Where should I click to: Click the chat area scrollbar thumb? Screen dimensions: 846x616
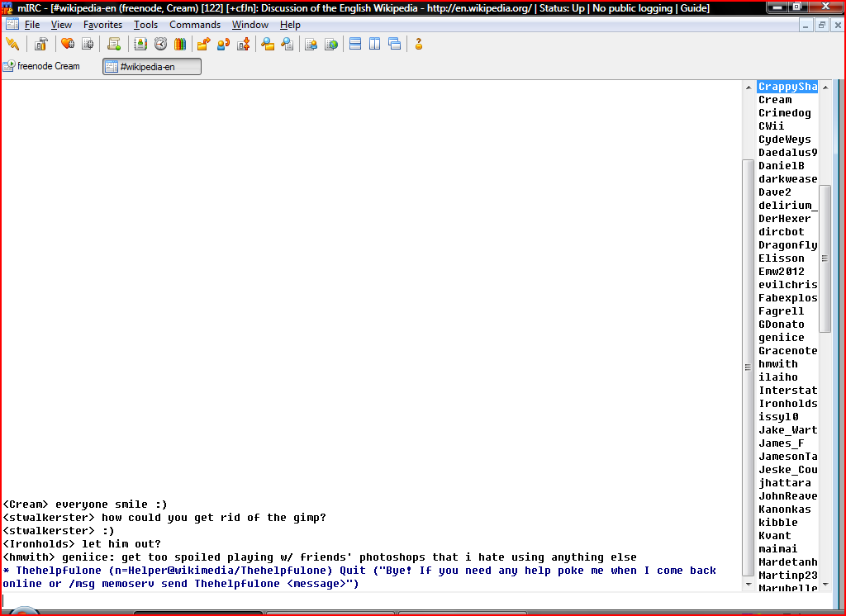(x=748, y=367)
